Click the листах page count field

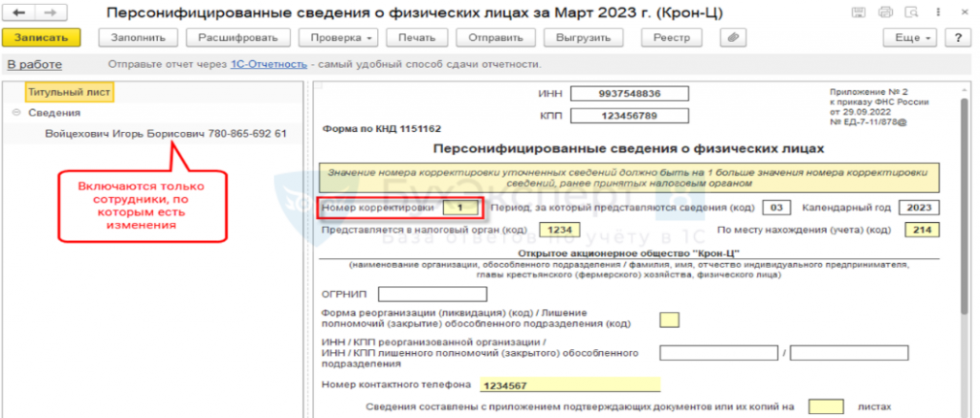[x=826, y=407]
